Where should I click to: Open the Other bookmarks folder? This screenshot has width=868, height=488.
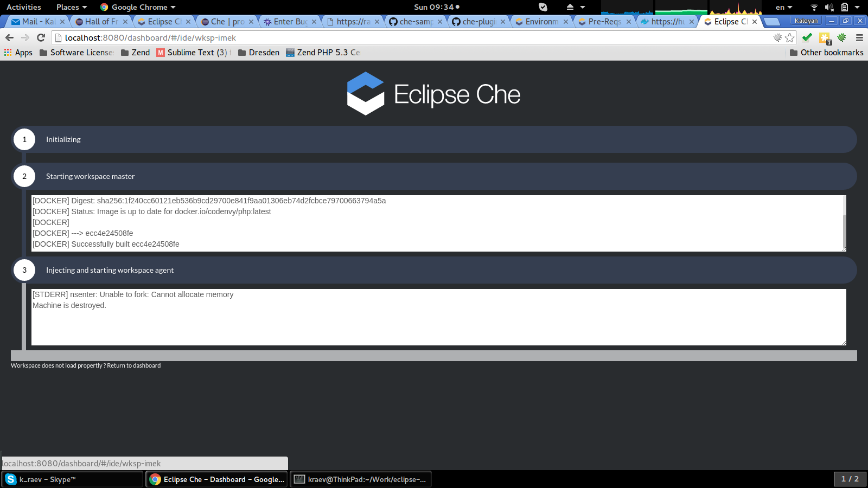pos(827,53)
